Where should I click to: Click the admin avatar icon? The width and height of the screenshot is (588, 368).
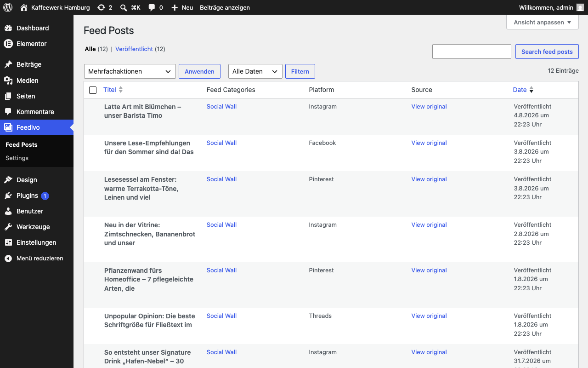coord(580,7)
